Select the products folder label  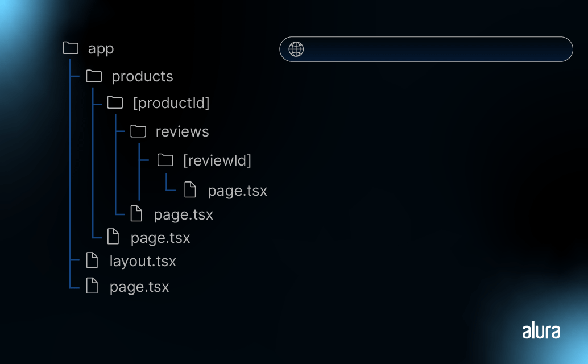click(142, 77)
